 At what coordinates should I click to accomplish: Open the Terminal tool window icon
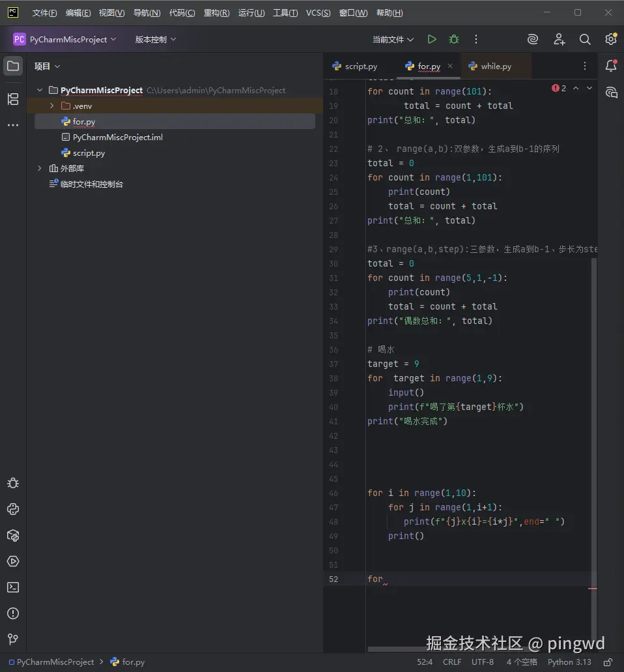(13, 587)
